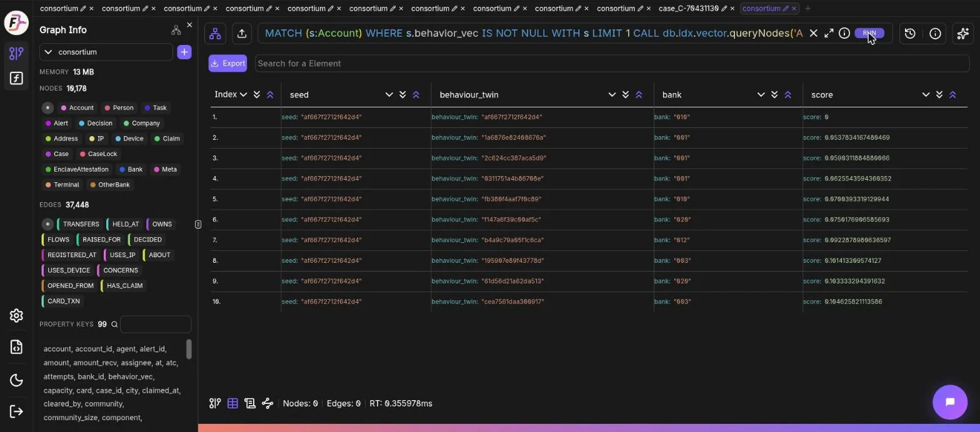
Task: Open the execution plan view icon
Action: pyautogui.click(x=267, y=403)
